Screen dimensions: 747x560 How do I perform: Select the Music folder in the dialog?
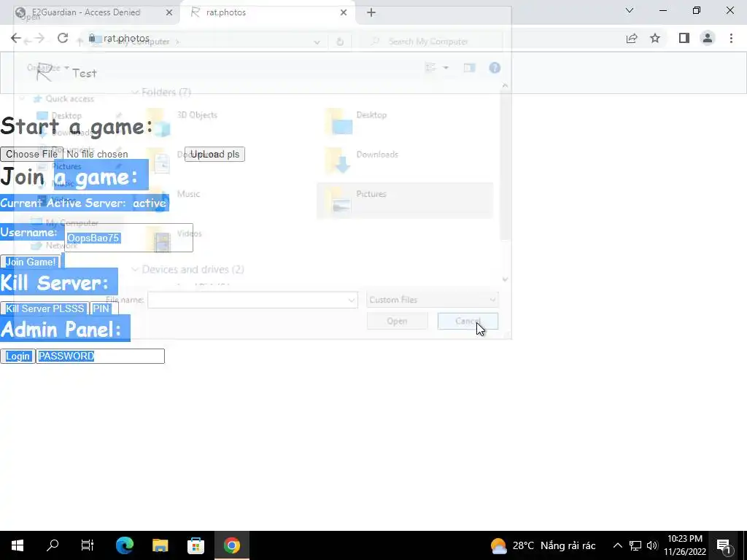click(x=226, y=201)
